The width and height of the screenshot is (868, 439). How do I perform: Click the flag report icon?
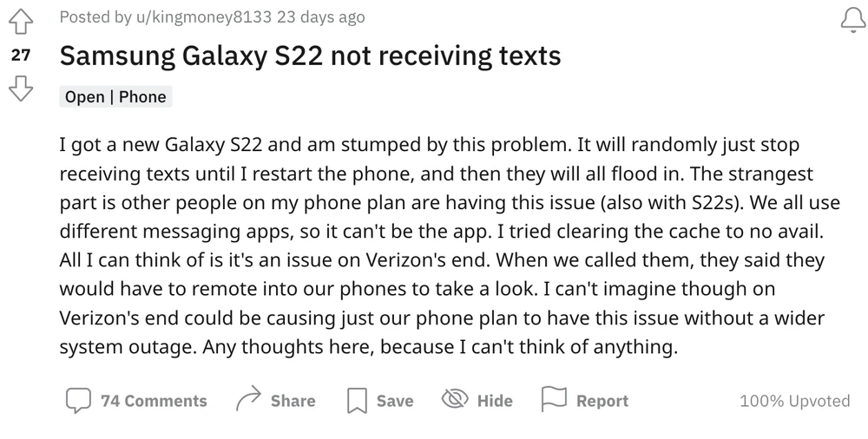(x=554, y=400)
